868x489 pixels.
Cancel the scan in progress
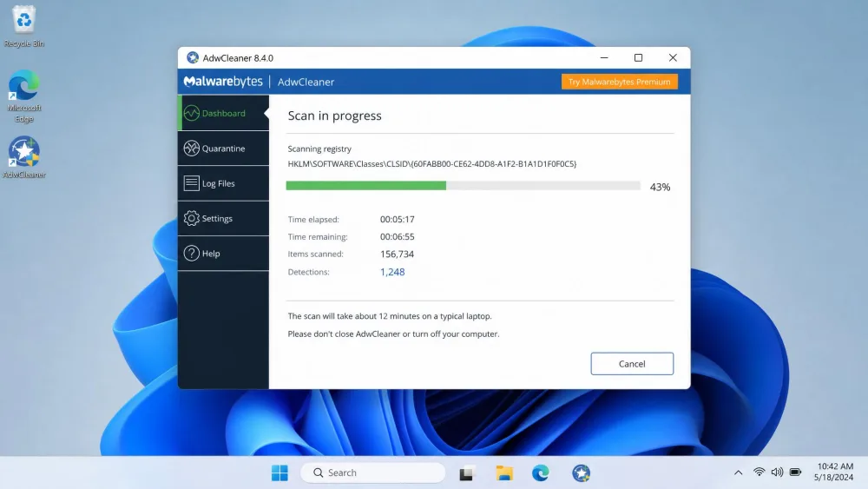tap(632, 364)
